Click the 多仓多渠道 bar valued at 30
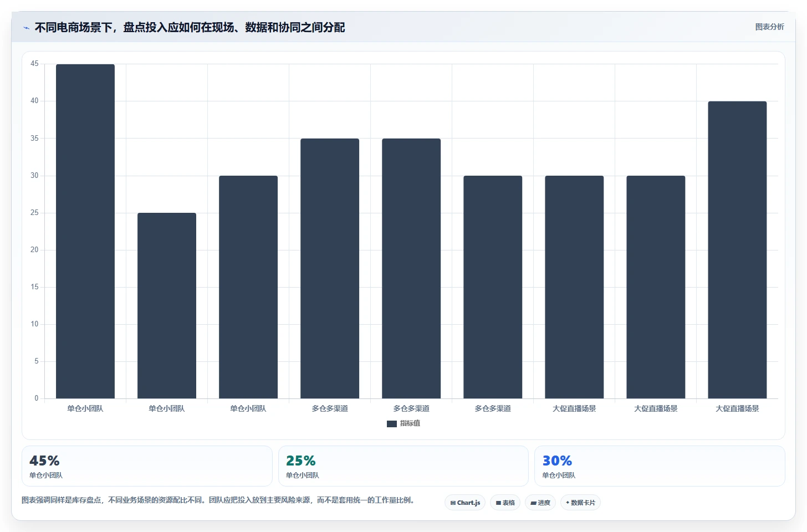807x532 pixels. pos(493,287)
